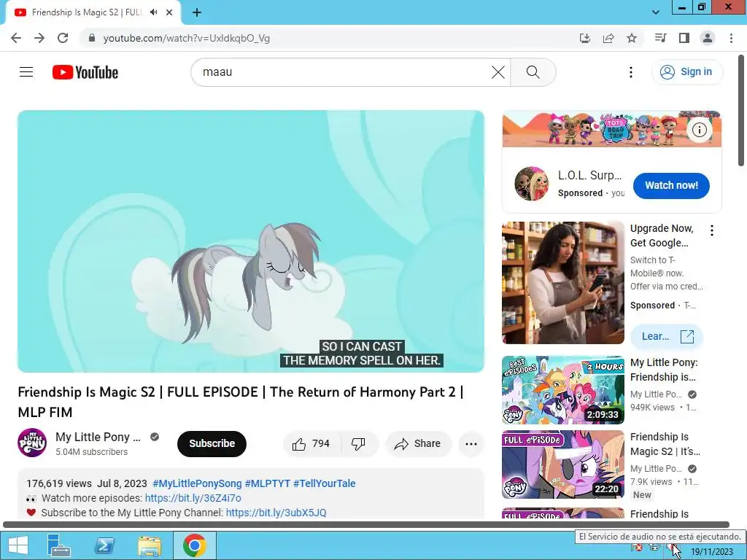
Task: Open the Chrome three-dot menu
Action: [x=731, y=38]
